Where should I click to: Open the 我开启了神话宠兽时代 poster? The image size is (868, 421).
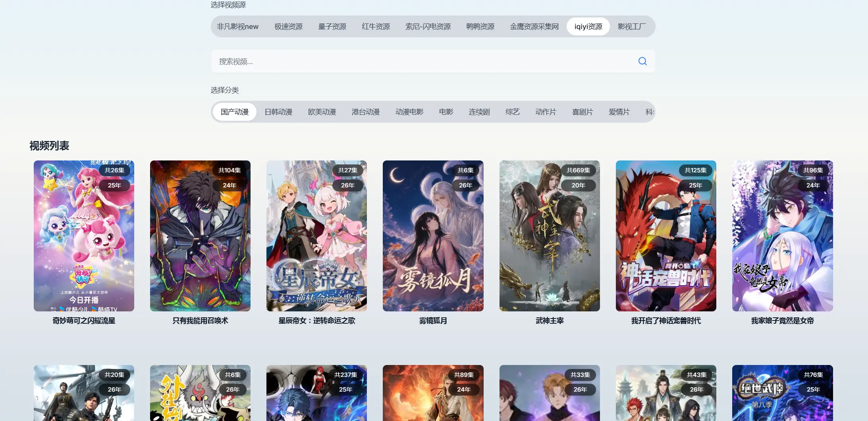click(666, 236)
